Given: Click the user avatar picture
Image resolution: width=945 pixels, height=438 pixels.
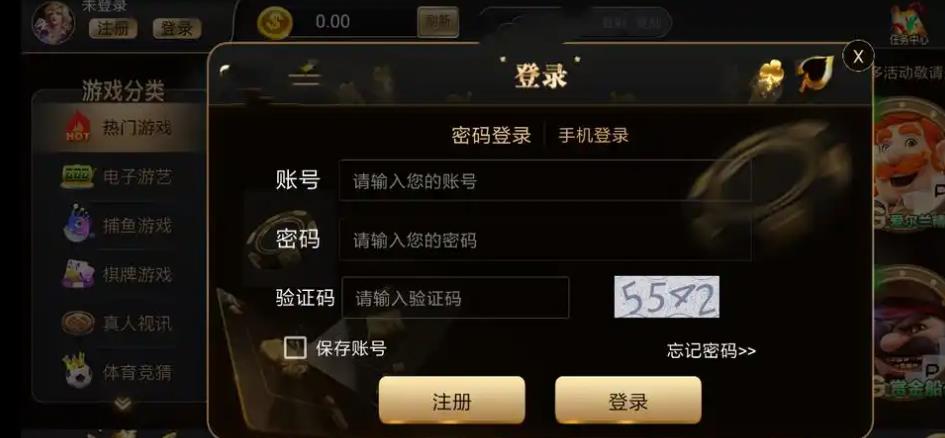Looking at the screenshot, I should click(x=54, y=22).
